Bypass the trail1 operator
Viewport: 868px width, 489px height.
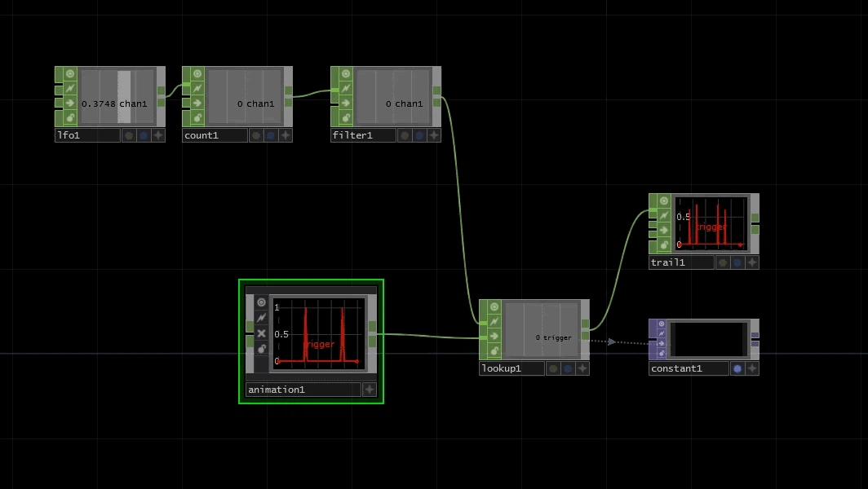click(664, 230)
